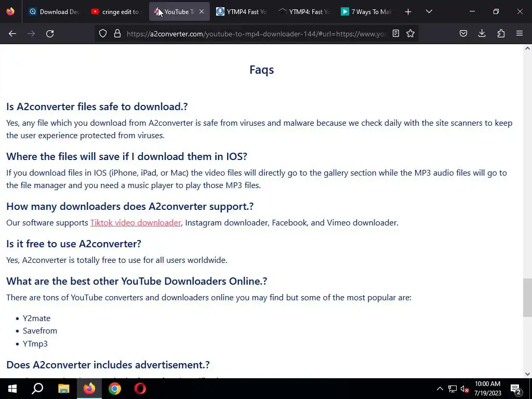Switch to the 7 Ways To Mak tab
This screenshot has width=532, height=399.
[366, 11]
